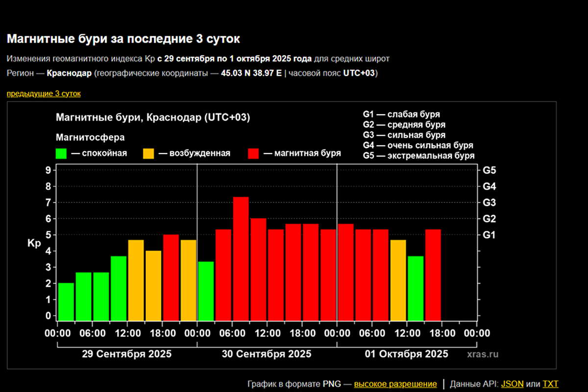Click the green bar on 01 October
Screen dimensions: 588x392
[416, 288]
